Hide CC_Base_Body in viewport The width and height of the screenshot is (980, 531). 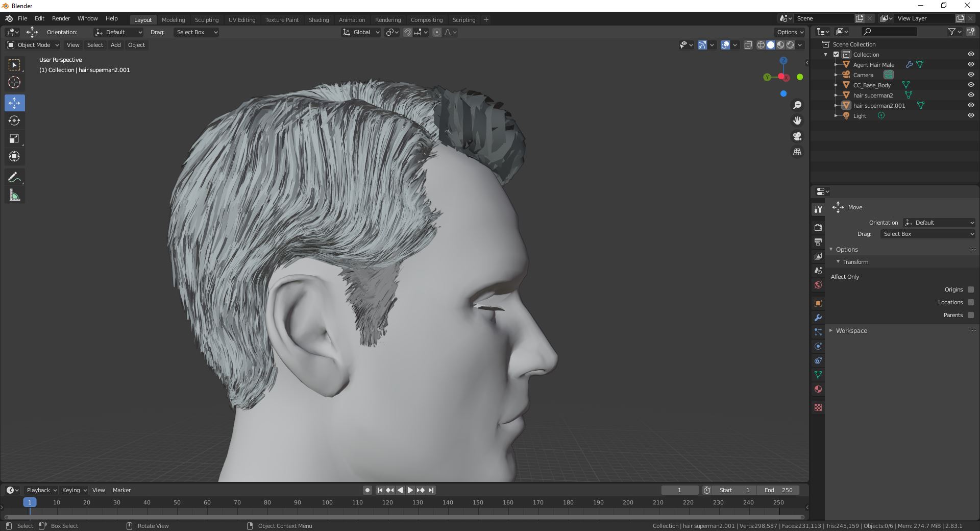pos(971,85)
